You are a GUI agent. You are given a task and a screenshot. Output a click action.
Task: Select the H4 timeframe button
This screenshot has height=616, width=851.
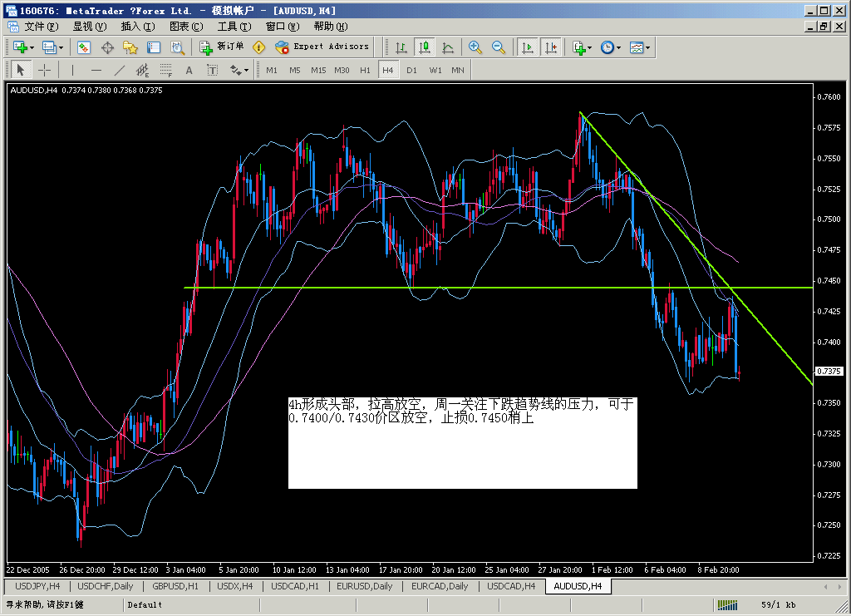387,70
